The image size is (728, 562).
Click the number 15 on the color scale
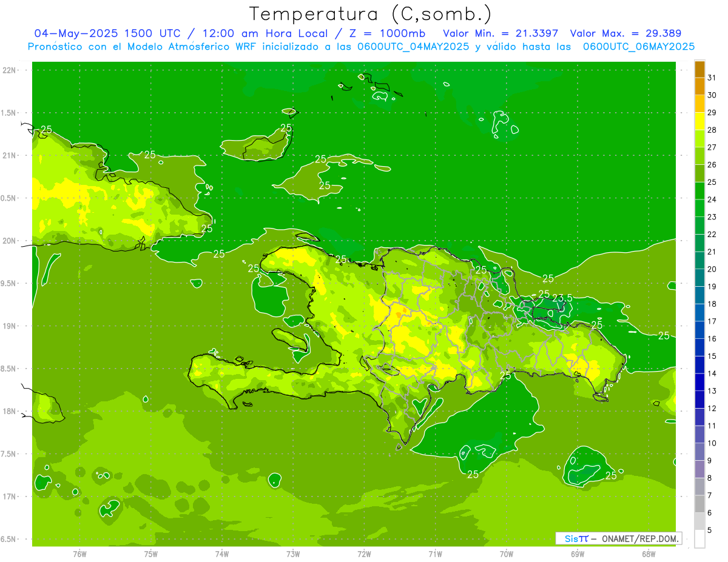(712, 356)
